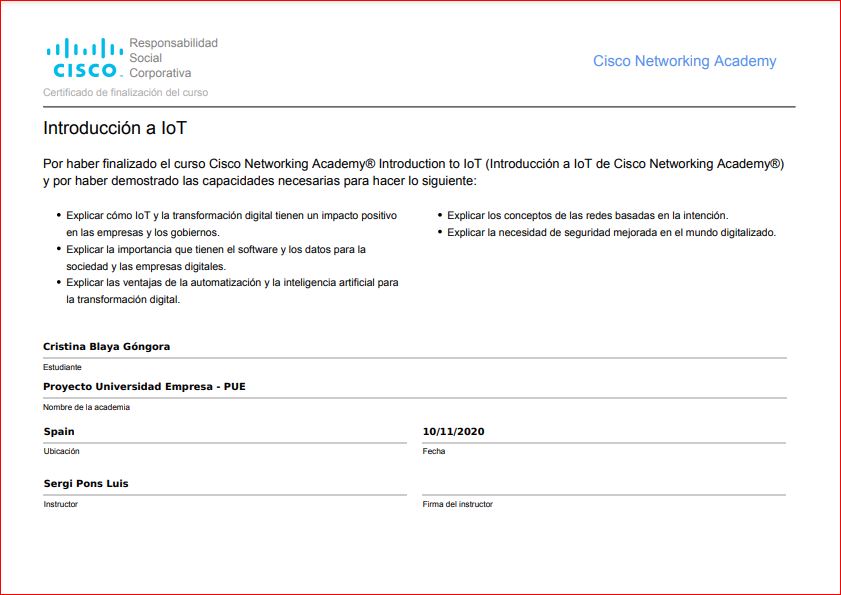This screenshot has height=595, width=841.
Task: Click the 'Fecha' label
Action: pos(434,451)
